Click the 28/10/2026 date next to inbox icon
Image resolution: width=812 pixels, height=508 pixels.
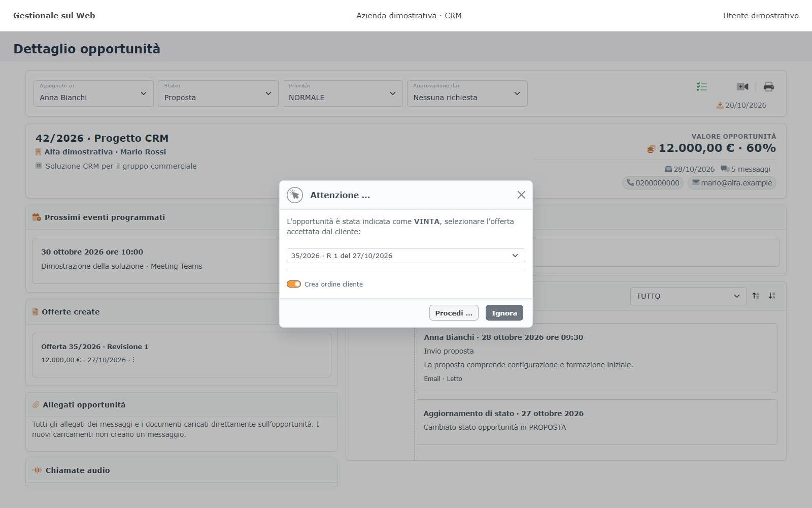[x=694, y=169]
